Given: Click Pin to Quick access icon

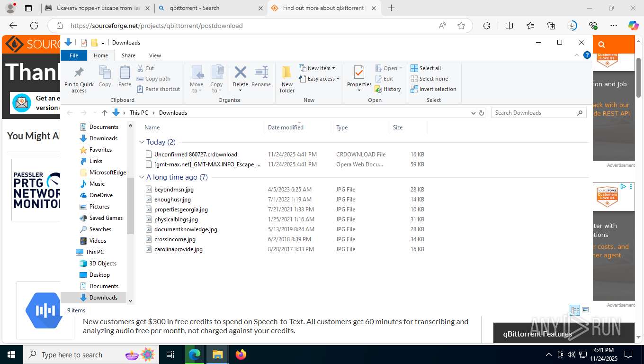Looking at the screenshot, I should (x=79, y=73).
